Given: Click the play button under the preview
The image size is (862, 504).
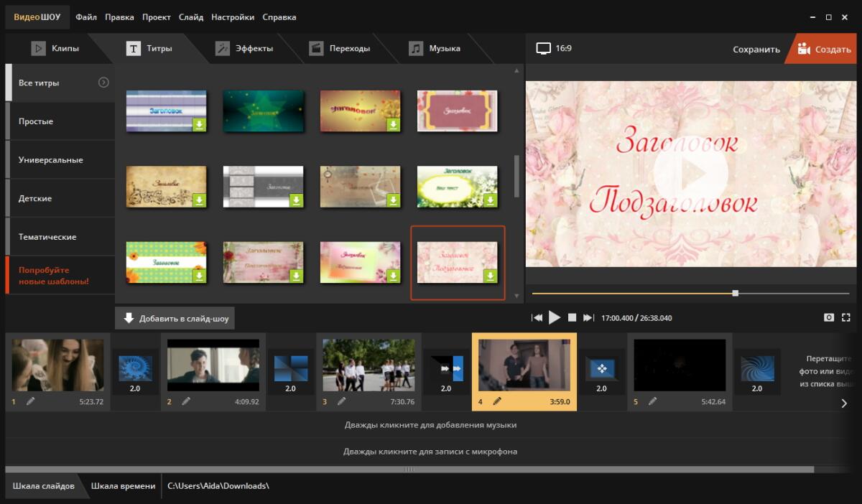Looking at the screenshot, I should [x=555, y=317].
